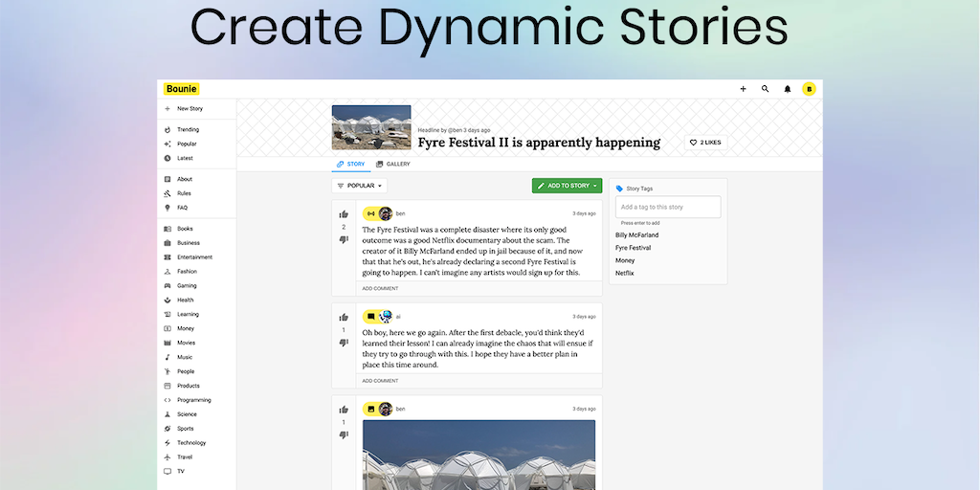Open the Fyre Festival story tag
This screenshot has height=490, width=980.
[634, 248]
